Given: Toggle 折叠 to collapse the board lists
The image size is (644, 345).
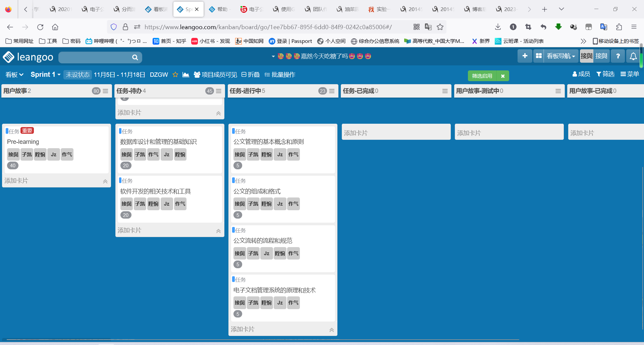Looking at the screenshot, I should tap(251, 74).
